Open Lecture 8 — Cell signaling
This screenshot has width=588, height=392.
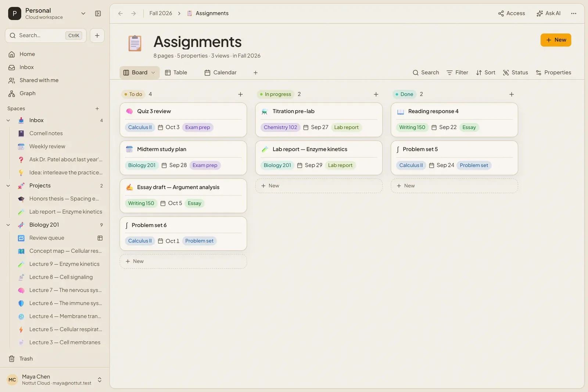[60, 277]
